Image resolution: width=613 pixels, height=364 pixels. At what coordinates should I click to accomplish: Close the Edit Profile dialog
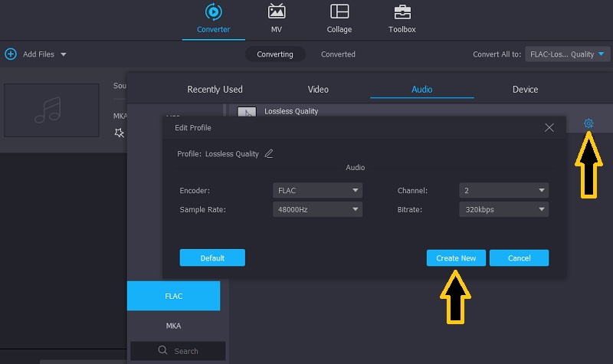click(x=549, y=128)
